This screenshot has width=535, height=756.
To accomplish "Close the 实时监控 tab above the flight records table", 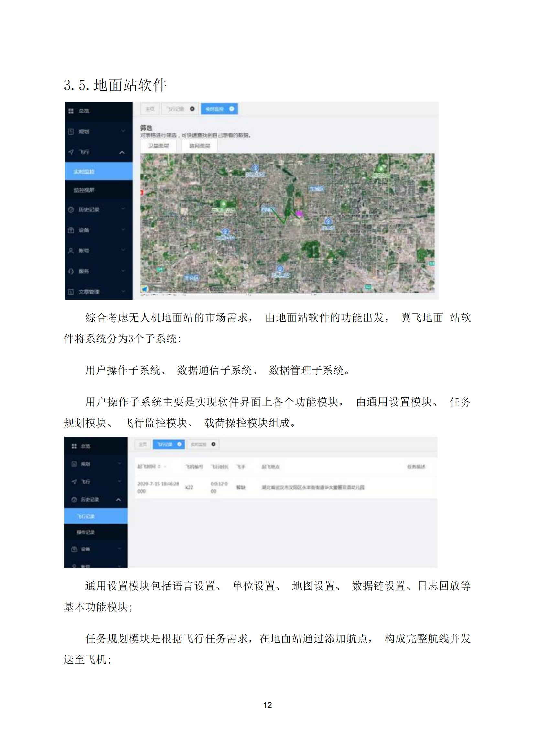I will 213,444.
